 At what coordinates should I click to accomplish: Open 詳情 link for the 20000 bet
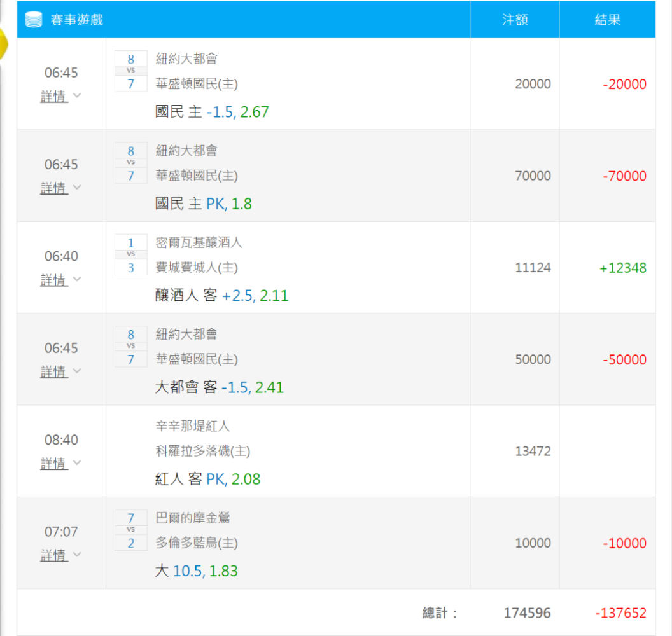pos(54,96)
